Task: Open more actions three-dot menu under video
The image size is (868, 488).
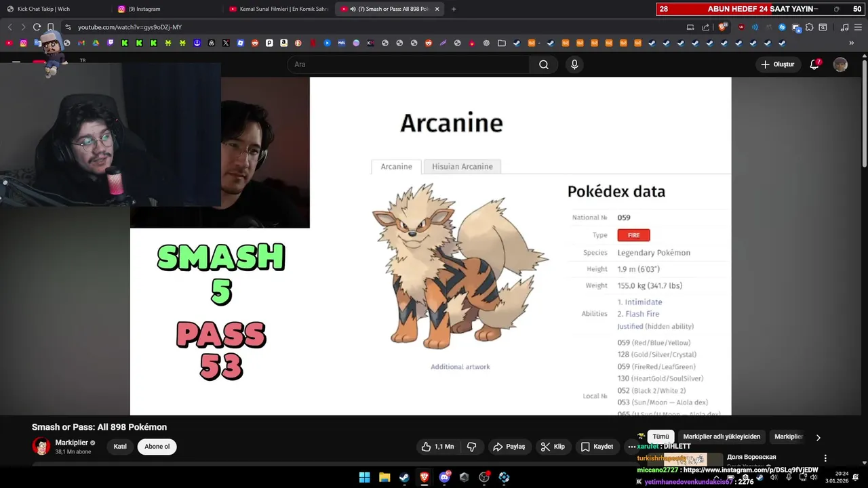Action: [x=631, y=447]
